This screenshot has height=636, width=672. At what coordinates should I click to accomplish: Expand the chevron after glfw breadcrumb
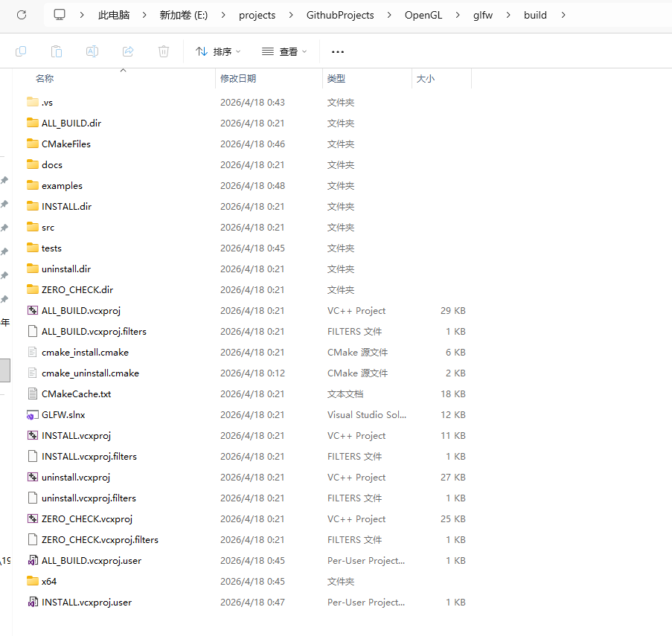[508, 15]
